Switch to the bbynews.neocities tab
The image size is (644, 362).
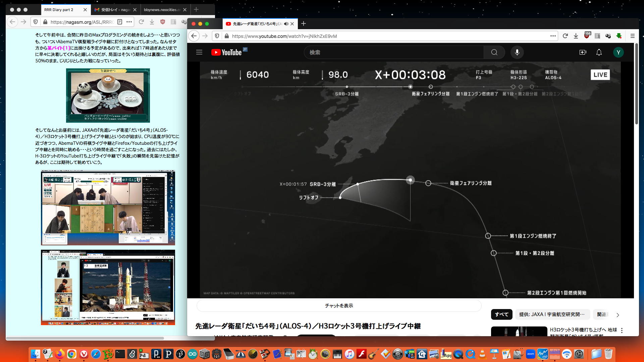point(162,10)
